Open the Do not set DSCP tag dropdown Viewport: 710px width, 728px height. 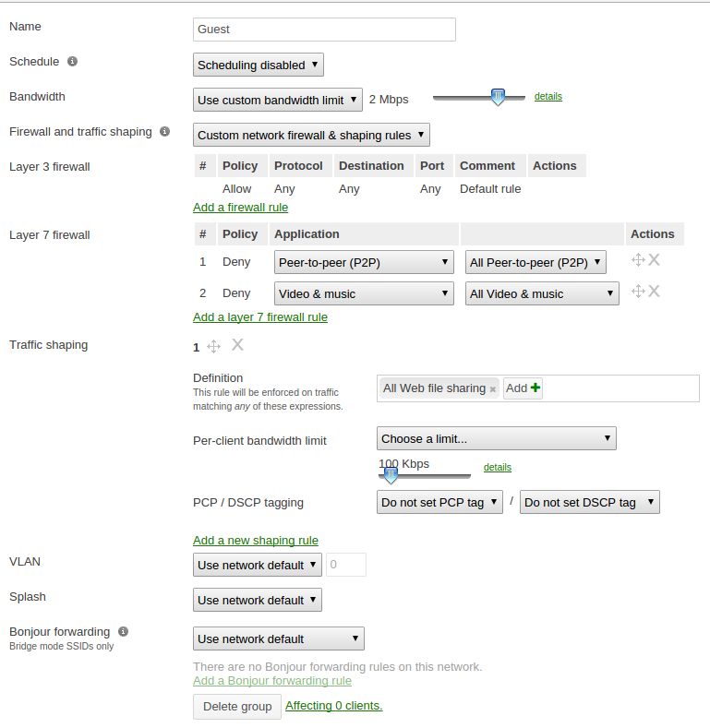click(589, 503)
